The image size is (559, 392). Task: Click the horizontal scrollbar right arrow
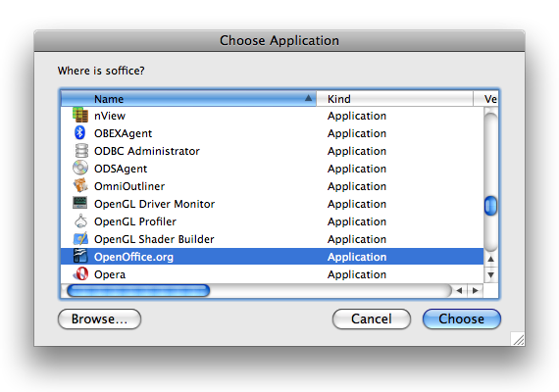click(x=476, y=291)
